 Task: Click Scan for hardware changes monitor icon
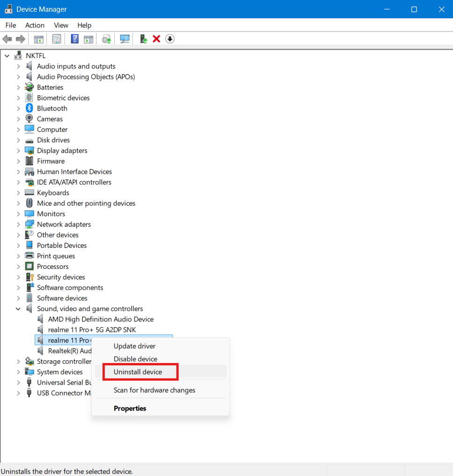(125, 39)
